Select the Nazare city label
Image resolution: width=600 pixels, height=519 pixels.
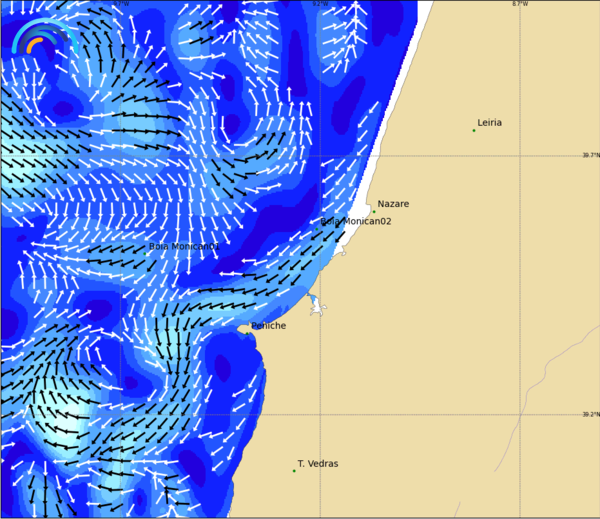click(393, 204)
